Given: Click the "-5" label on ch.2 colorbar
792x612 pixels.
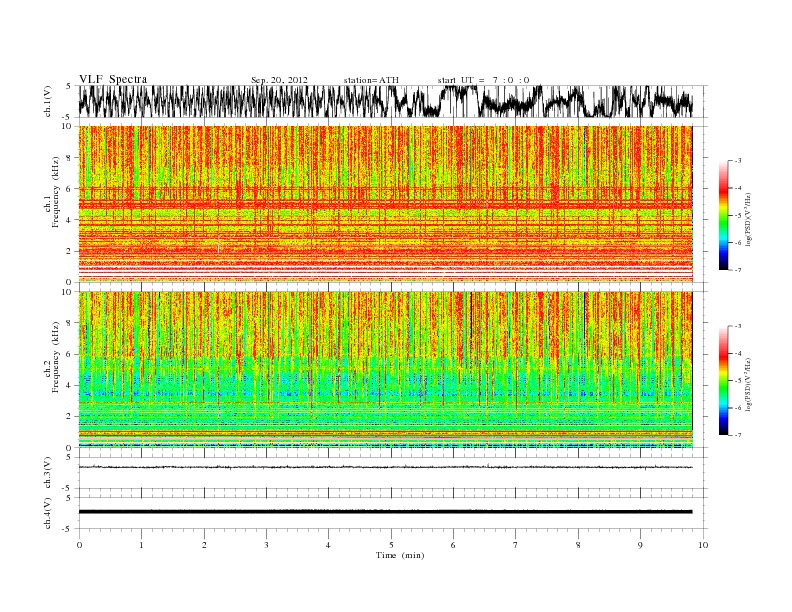Looking at the screenshot, I should point(738,381).
